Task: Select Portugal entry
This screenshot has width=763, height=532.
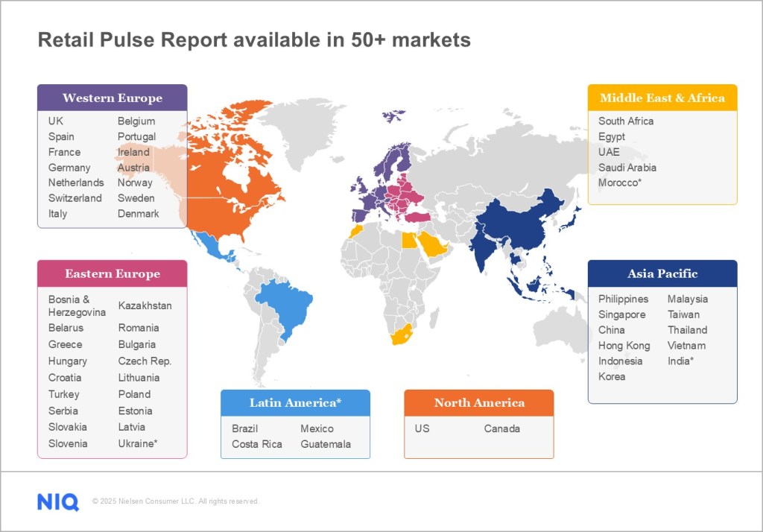Action: [x=137, y=137]
